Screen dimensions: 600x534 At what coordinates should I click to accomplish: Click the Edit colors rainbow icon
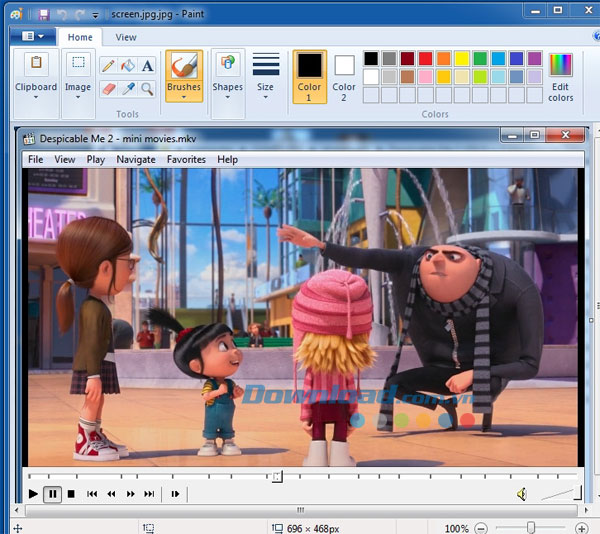point(561,65)
